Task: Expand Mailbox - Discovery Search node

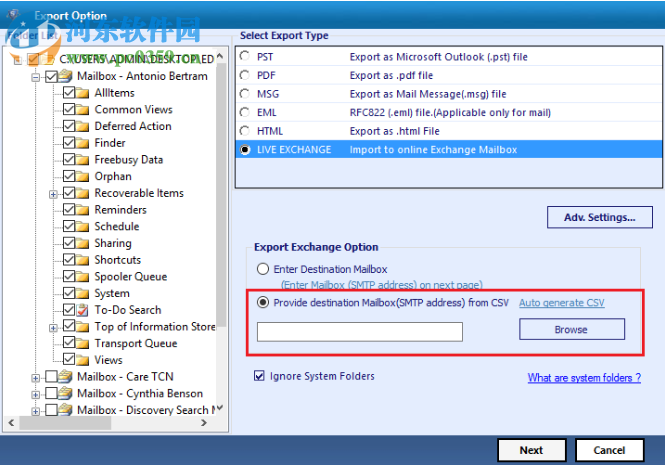Action: 36,411
